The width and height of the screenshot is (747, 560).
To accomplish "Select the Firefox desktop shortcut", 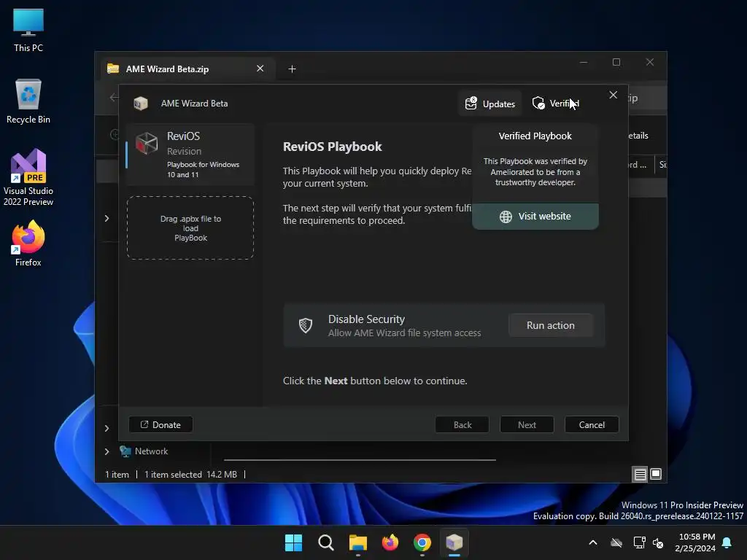I will coord(28,244).
